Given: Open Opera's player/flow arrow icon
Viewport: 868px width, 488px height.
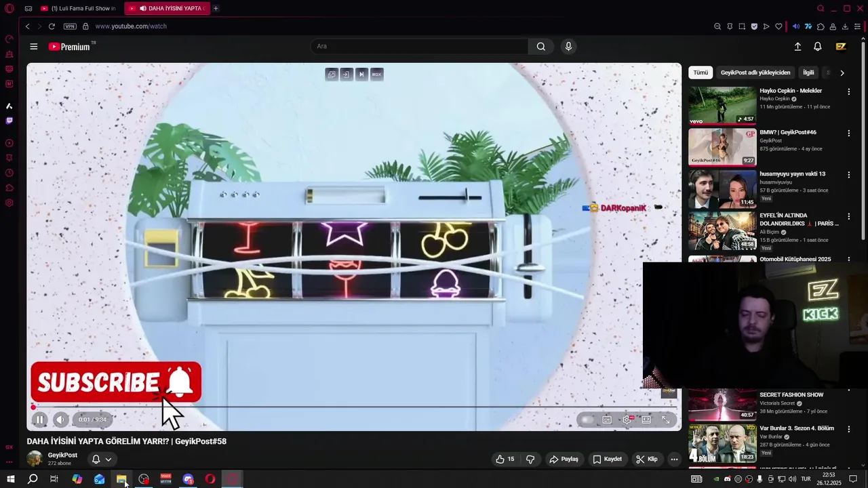Looking at the screenshot, I should point(766,26).
